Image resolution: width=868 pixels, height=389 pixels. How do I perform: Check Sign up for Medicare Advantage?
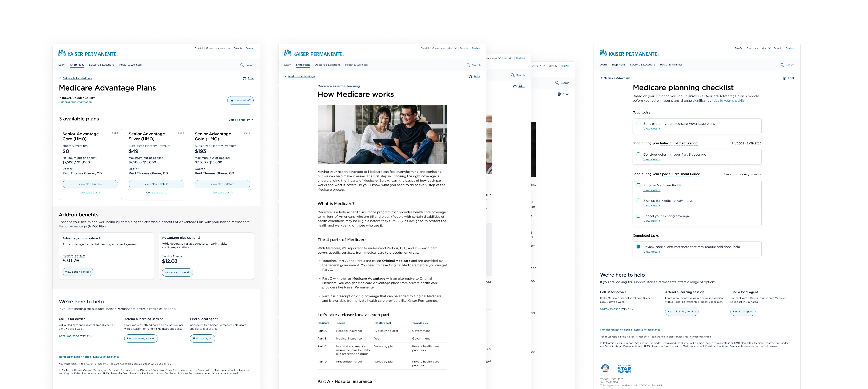(x=638, y=200)
